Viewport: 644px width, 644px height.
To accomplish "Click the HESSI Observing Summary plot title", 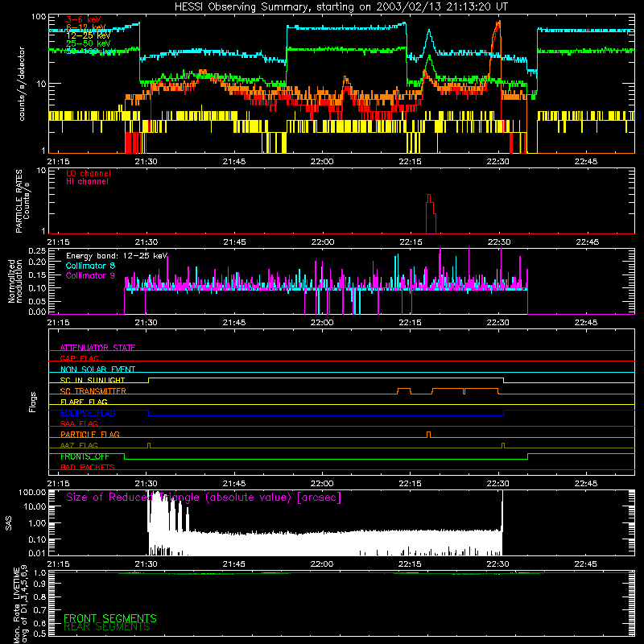I will (341, 7).
